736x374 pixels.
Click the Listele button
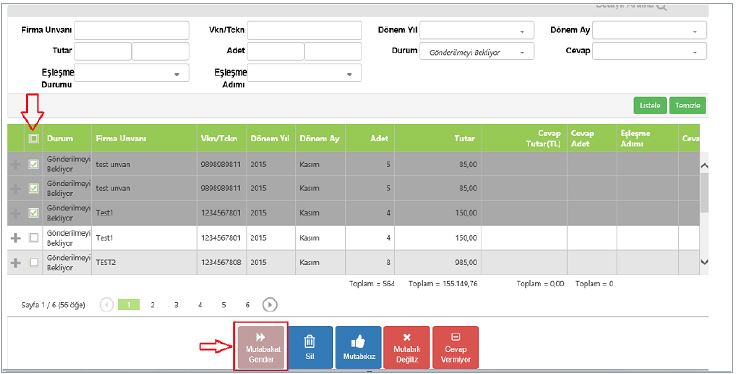pyautogui.click(x=650, y=106)
